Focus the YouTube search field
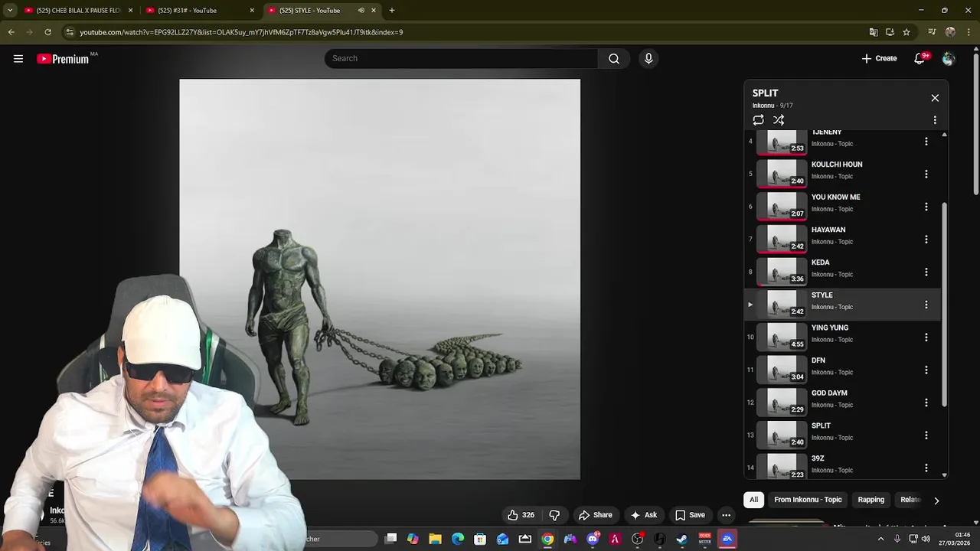The width and height of the screenshot is (980, 551). pyautogui.click(x=461, y=59)
